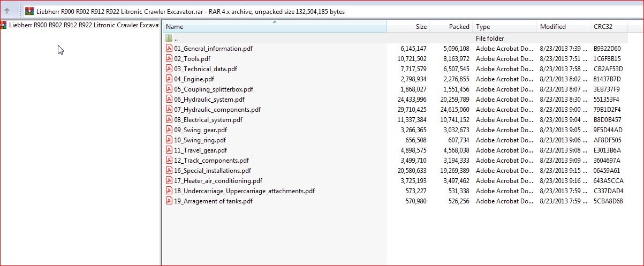Sort files by Name column header
This screenshot has width=644, height=266.
coord(275,27)
